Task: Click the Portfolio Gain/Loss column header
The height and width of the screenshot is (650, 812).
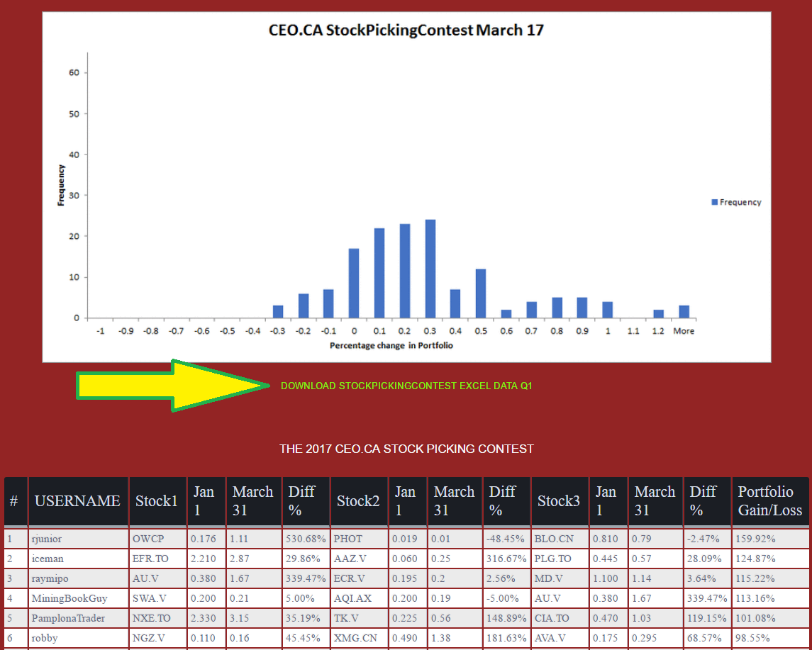Action: coord(770,501)
